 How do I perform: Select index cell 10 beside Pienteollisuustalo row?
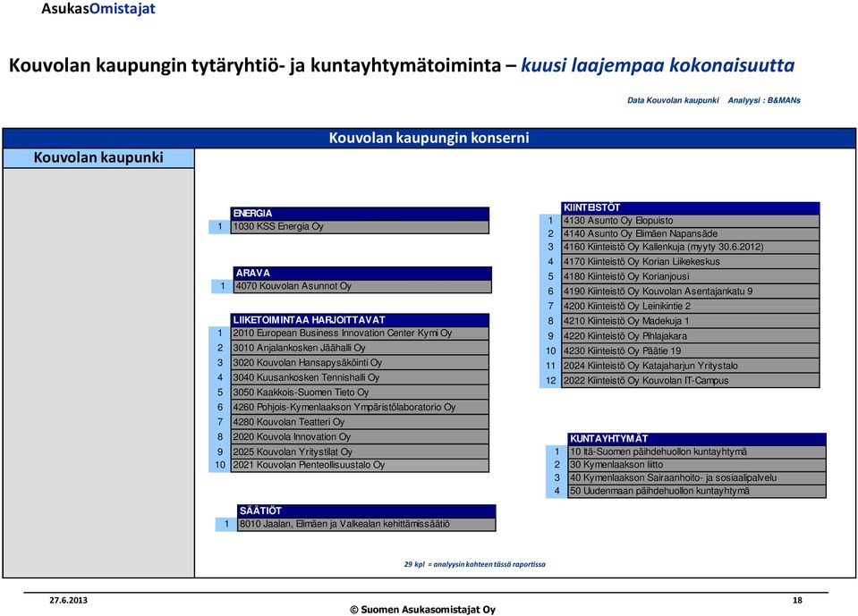[x=220, y=465]
